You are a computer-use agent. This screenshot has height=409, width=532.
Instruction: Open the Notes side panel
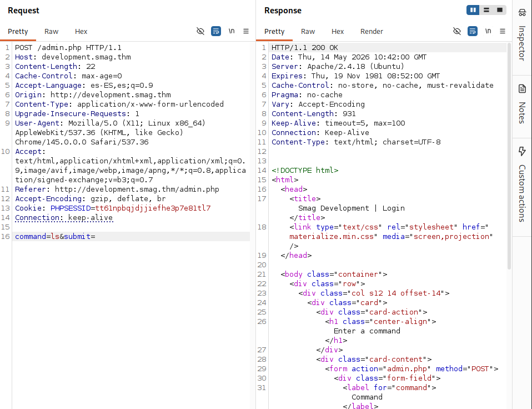522,104
